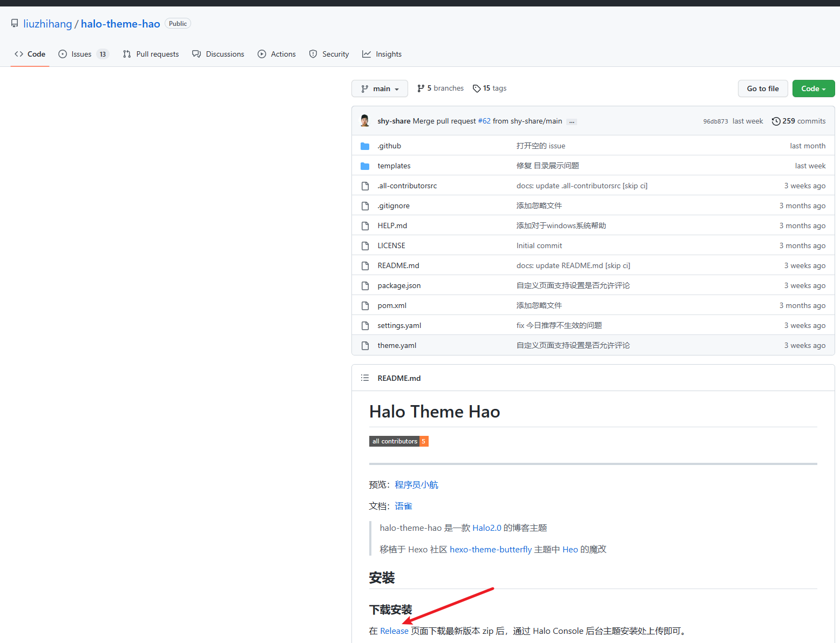Open the Security tab
Image resolution: width=840 pixels, height=643 pixels.
329,54
